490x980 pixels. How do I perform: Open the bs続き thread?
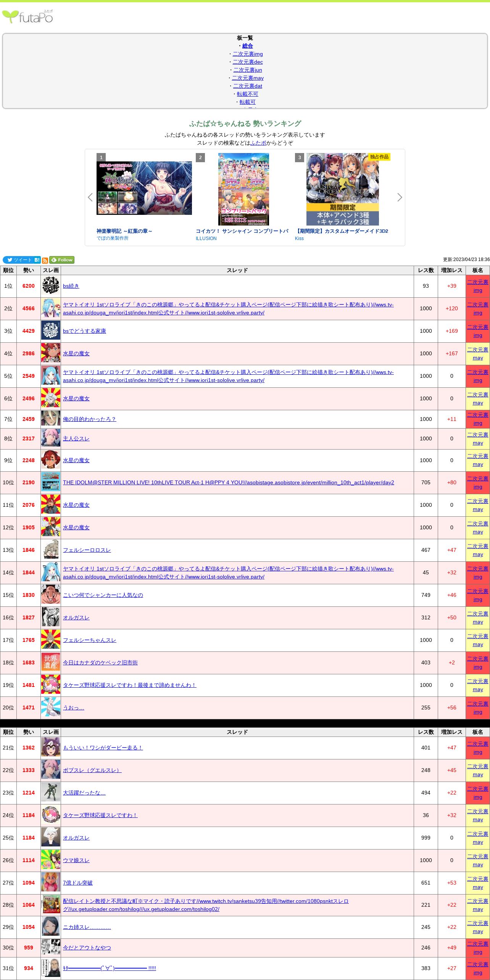71,286
